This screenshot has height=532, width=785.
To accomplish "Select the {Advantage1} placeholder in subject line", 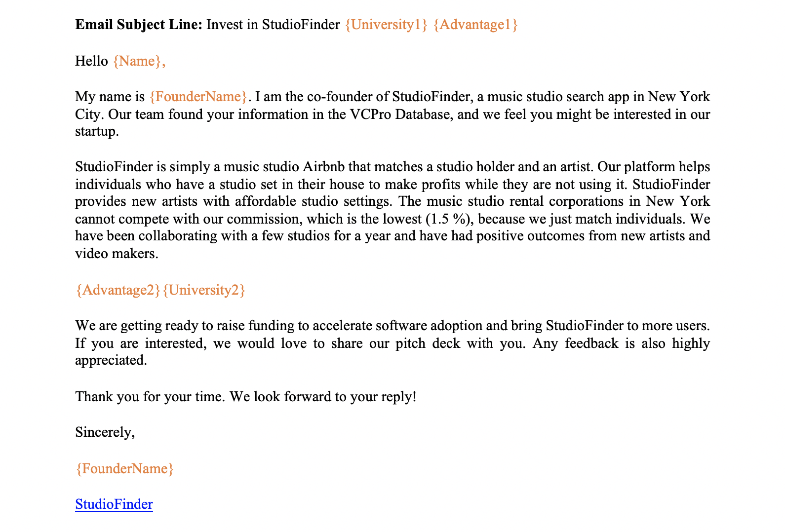I will point(475,25).
